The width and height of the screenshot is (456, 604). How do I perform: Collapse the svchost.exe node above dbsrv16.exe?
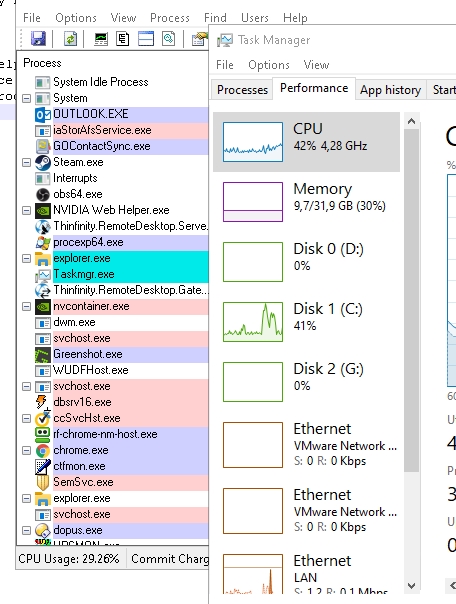tap(26, 386)
